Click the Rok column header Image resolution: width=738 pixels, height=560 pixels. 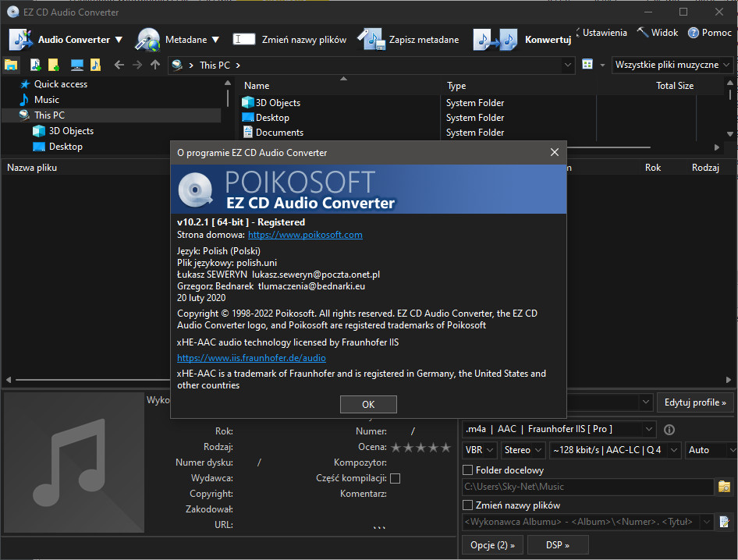pos(653,168)
